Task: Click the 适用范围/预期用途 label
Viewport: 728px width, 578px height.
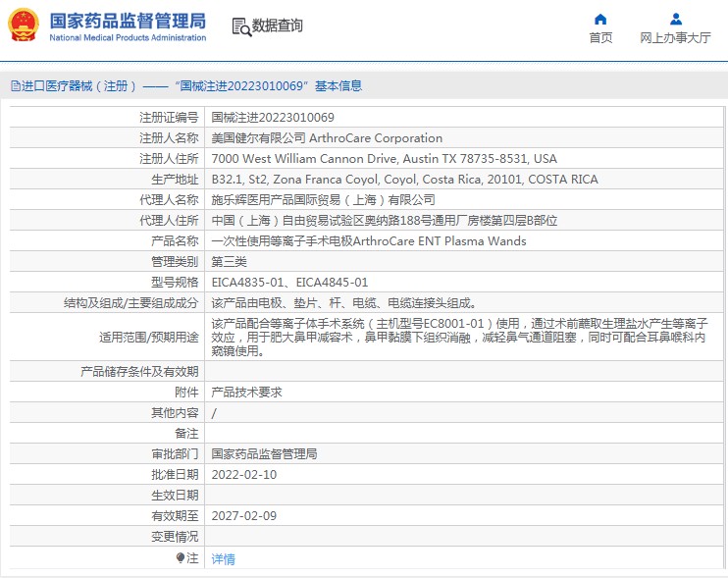Action: coord(149,337)
